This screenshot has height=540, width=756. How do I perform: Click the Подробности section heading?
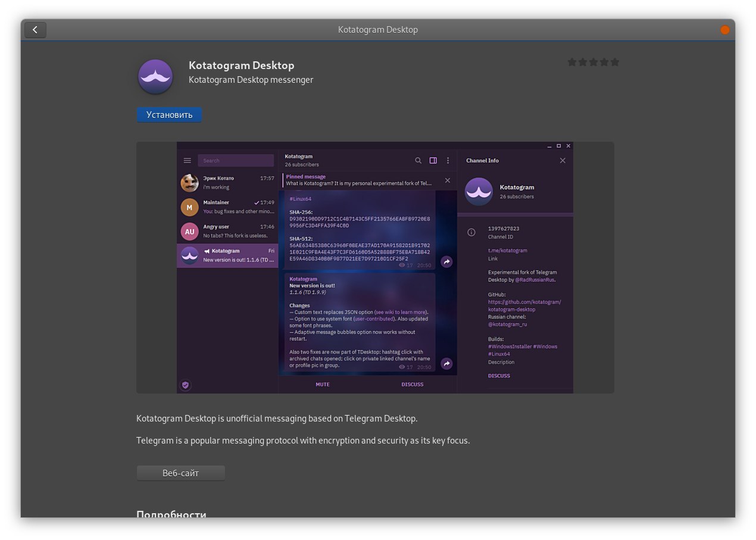click(171, 514)
